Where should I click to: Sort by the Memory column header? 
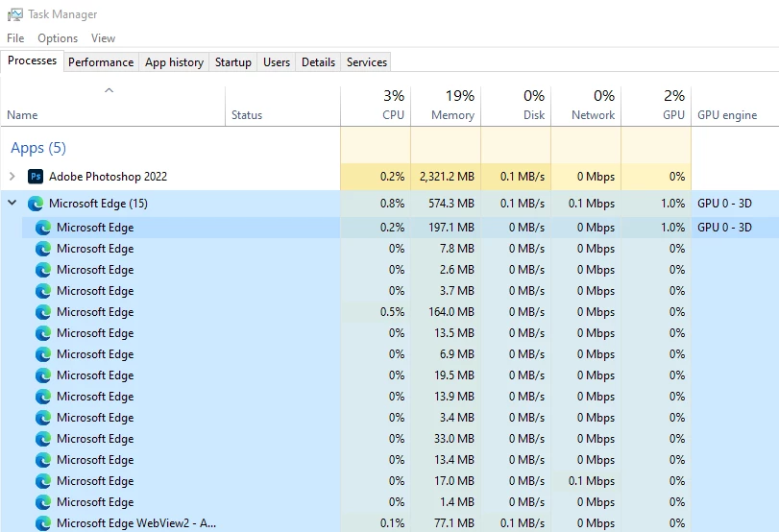pos(446,106)
